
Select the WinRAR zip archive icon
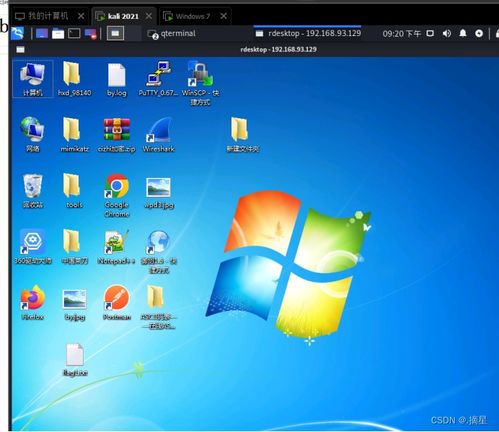click(116, 135)
